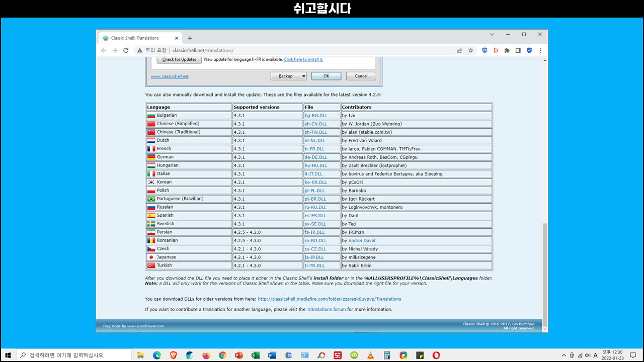This screenshot has height=362, width=644.
Task: Open the Backup dropdown button
Action: (288, 76)
